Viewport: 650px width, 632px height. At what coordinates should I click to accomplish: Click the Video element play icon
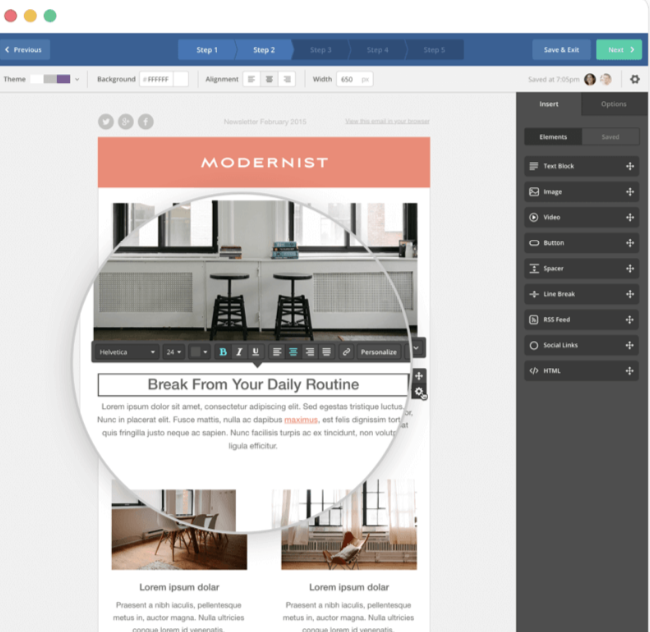pos(534,217)
